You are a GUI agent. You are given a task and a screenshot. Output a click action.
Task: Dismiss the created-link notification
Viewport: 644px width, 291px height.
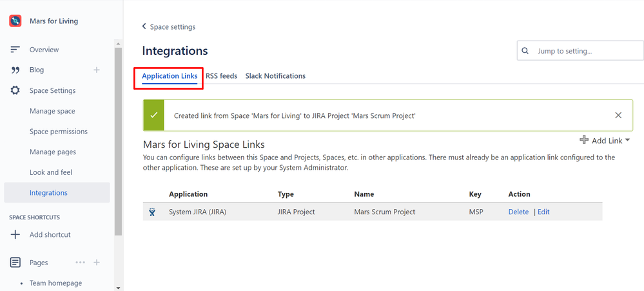[618, 115]
